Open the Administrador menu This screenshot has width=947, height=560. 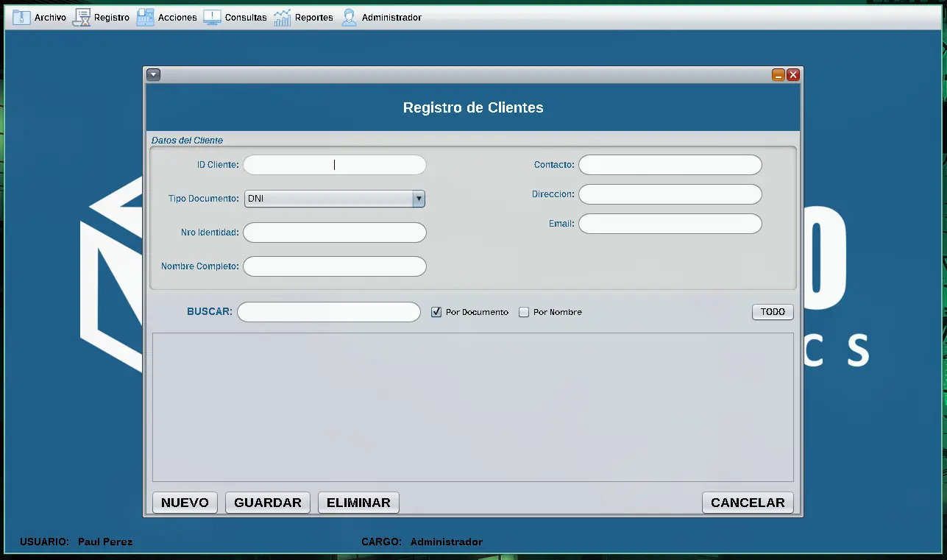381,18
